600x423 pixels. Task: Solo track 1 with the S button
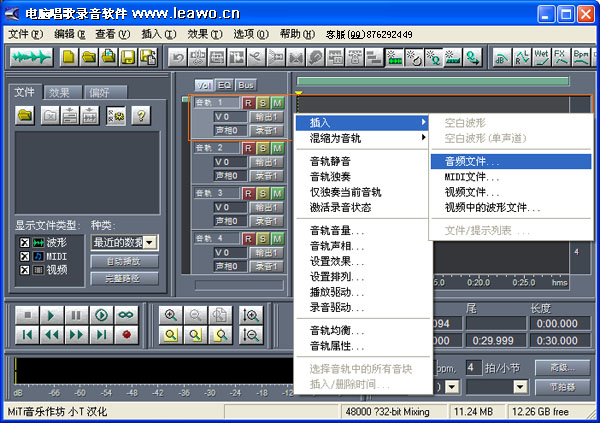pos(263,103)
